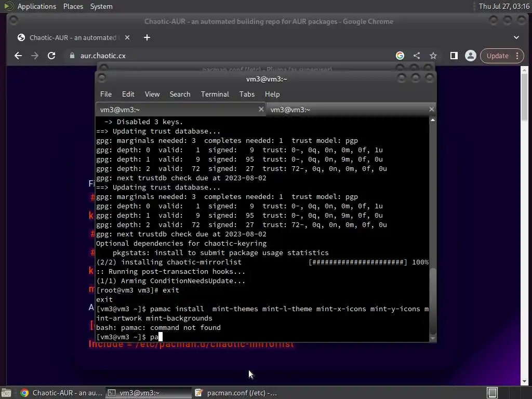Viewport: 532px width, 399px height.
Task: Switch to second vm3@vm3 terminal tab
Action: (351, 110)
